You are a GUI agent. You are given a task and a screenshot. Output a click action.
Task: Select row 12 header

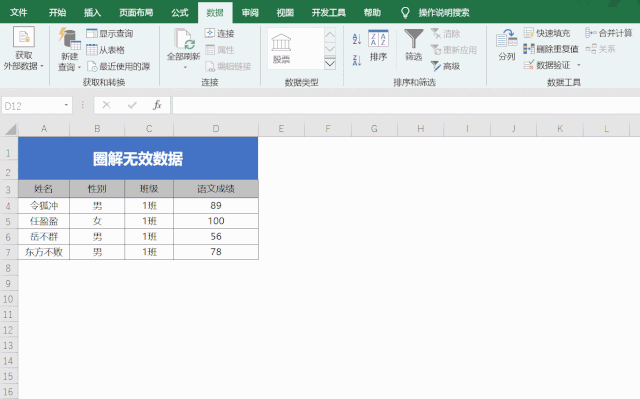click(8, 330)
